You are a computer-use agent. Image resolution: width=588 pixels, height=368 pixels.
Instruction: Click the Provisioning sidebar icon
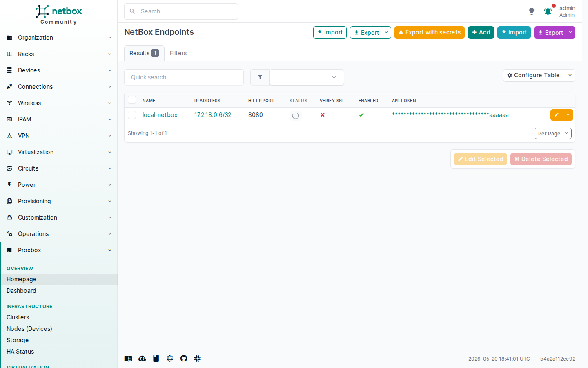pos(9,201)
